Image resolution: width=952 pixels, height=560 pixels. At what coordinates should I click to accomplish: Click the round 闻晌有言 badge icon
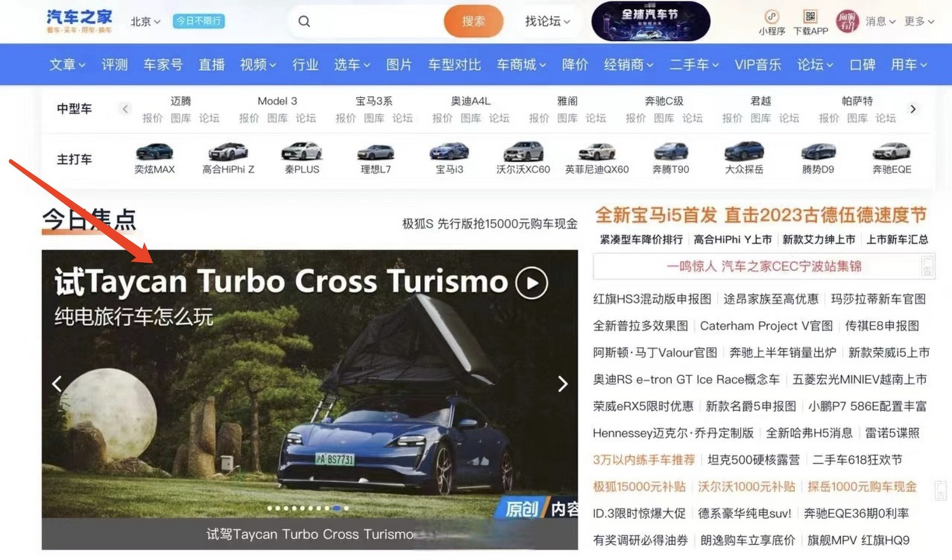(x=847, y=21)
